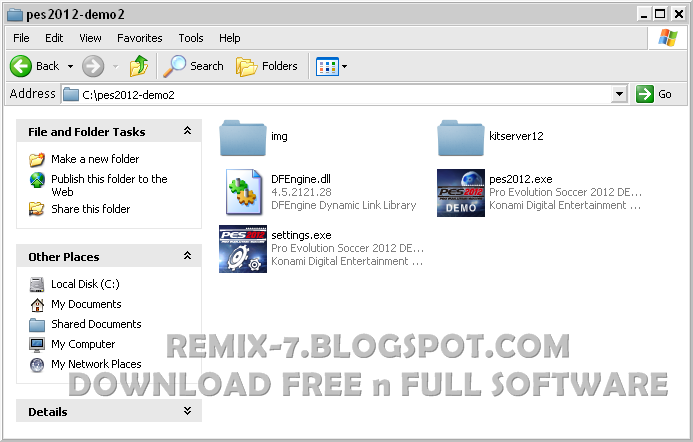Screen dimensions: 693x442
Task: Select the folder name kitserver12
Action: [x=516, y=136]
